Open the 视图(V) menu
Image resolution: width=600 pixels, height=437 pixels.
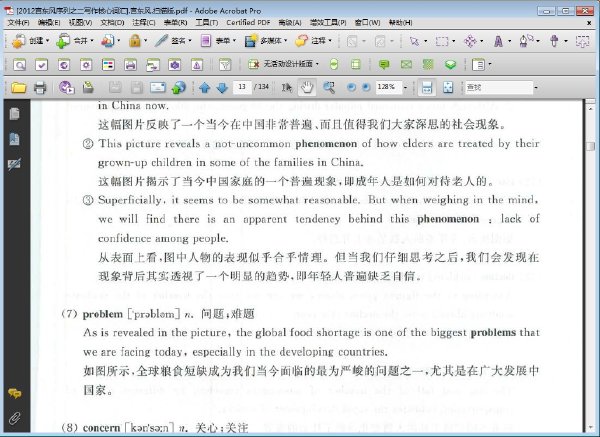point(80,23)
